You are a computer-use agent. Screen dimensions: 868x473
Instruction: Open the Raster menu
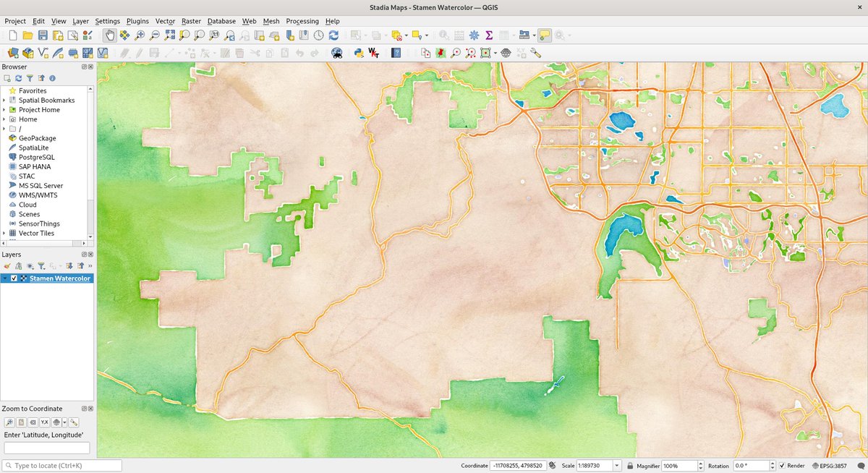pyautogui.click(x=191, y=21)
